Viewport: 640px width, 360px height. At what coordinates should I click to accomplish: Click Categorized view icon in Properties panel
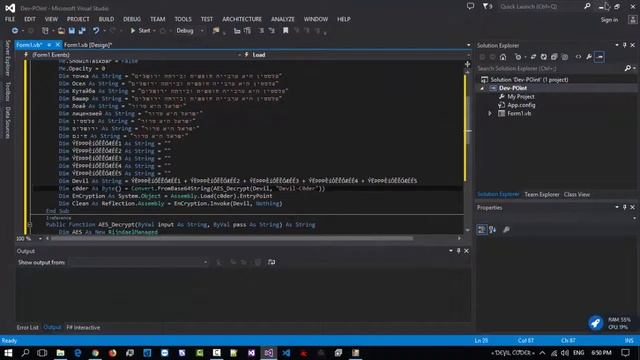coord(482,230)
